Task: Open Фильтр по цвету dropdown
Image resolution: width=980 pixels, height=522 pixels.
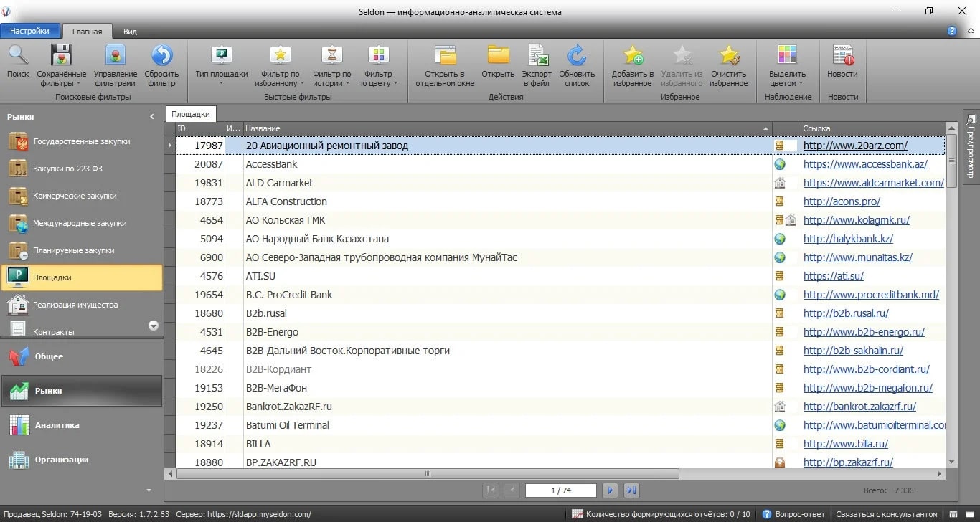Action: click(378, 65)
